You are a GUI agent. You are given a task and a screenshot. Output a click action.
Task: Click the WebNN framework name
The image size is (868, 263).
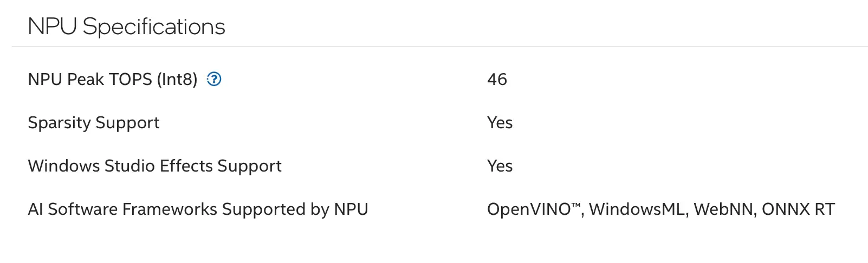pos(724,209)
